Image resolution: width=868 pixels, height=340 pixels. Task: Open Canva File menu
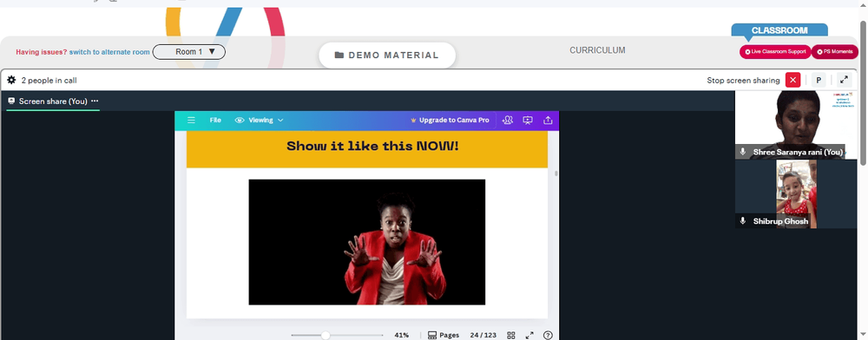click(x=215, y=120)
